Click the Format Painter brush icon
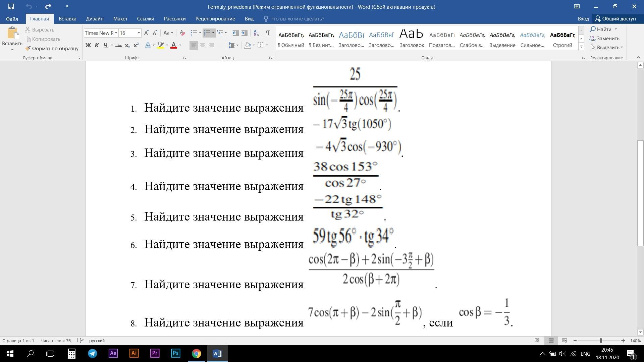The image size is (644, 362). pos(28,48)
